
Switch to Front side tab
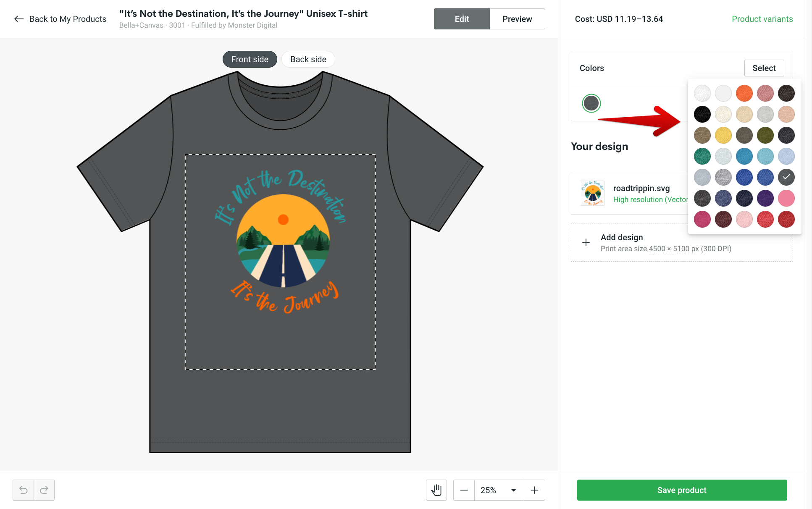(249, 59)
